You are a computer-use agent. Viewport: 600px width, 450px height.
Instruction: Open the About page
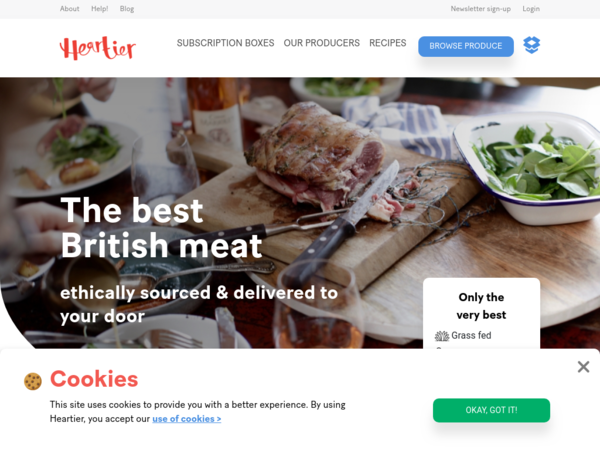(69, 9)
